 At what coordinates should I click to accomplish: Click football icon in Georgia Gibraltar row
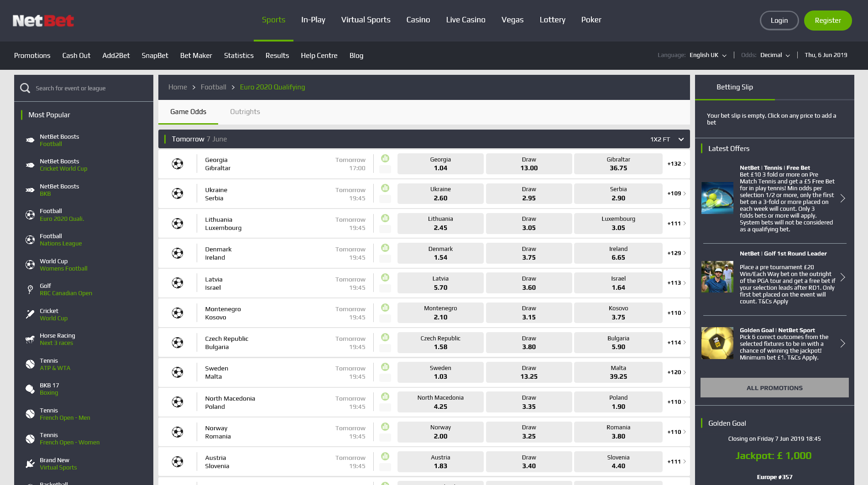pos(178,164)
